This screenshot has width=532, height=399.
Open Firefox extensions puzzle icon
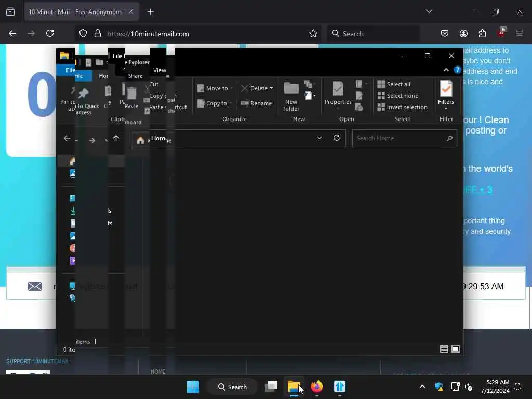[482, 34]
